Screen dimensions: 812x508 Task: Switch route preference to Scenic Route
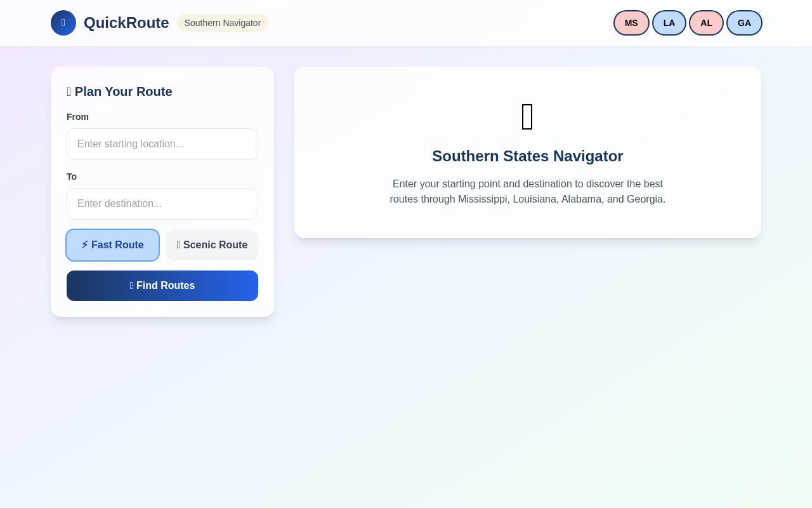pos(212,244)
